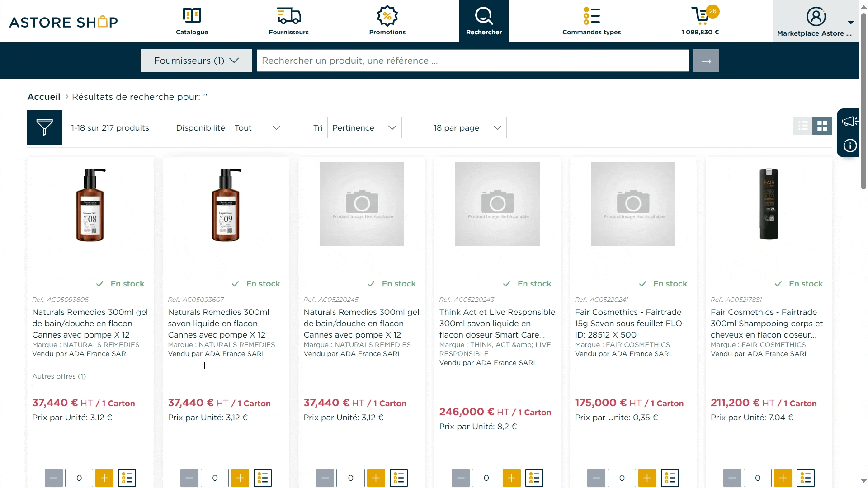The image size is (868, 488).
Task: Open the Tri dropdown set to Pertinence
Action: [x=364, y=128]
